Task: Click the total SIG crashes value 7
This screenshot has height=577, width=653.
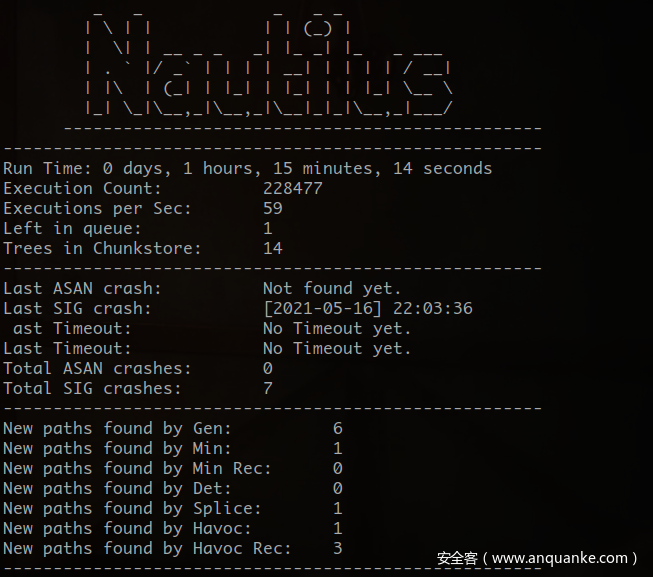Action: 268,388
